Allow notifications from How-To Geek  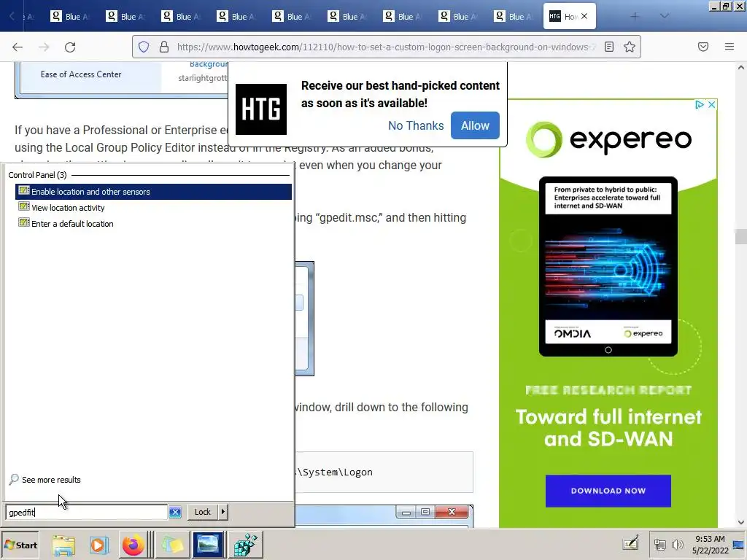click(x=475, y=125)
